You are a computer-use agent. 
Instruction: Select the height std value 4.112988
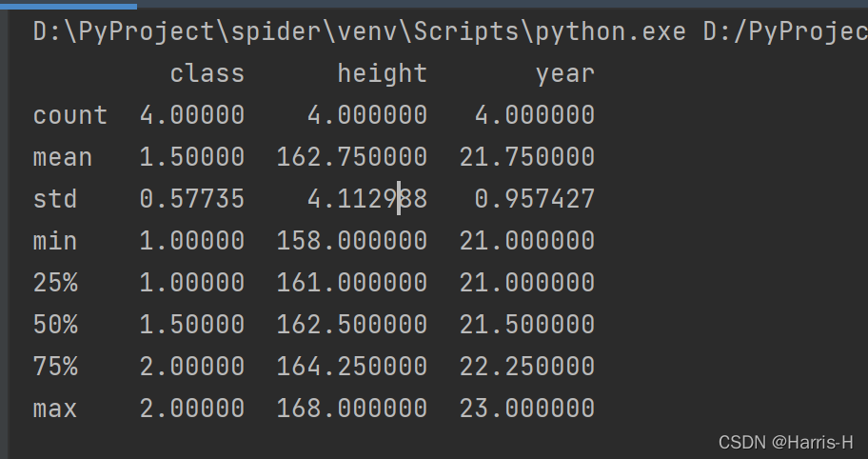367,199
